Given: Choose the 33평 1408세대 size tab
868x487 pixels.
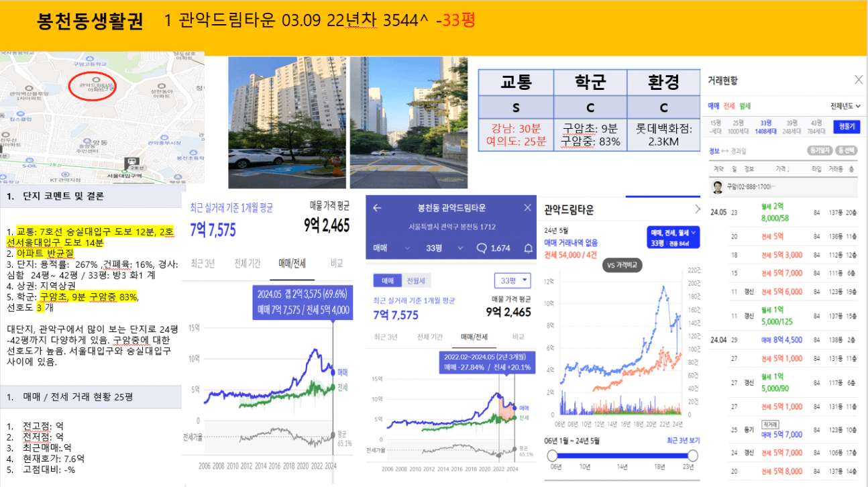Looking at the screenshot, I should [x=765, y=127].
